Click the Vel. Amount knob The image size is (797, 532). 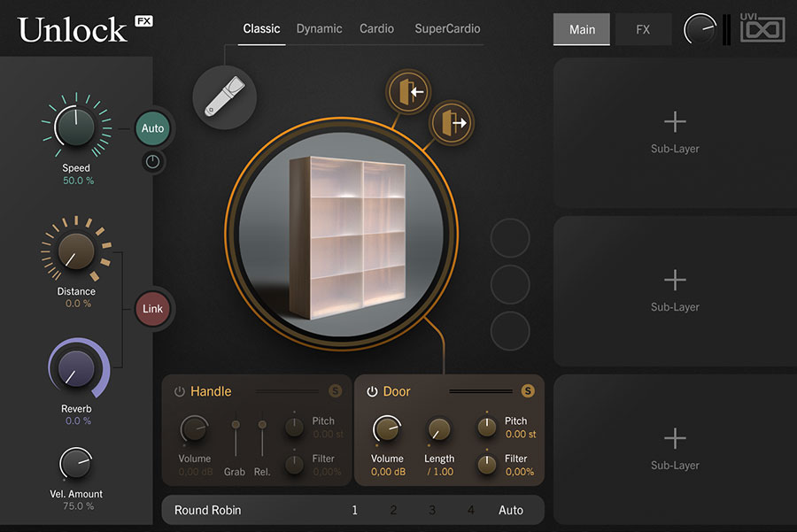[76, 464]
